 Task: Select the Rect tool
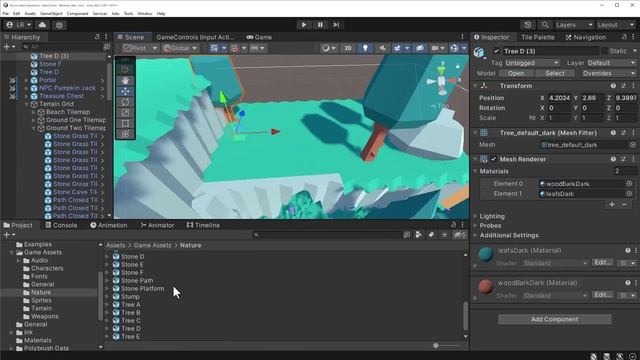tap(125, 123)
